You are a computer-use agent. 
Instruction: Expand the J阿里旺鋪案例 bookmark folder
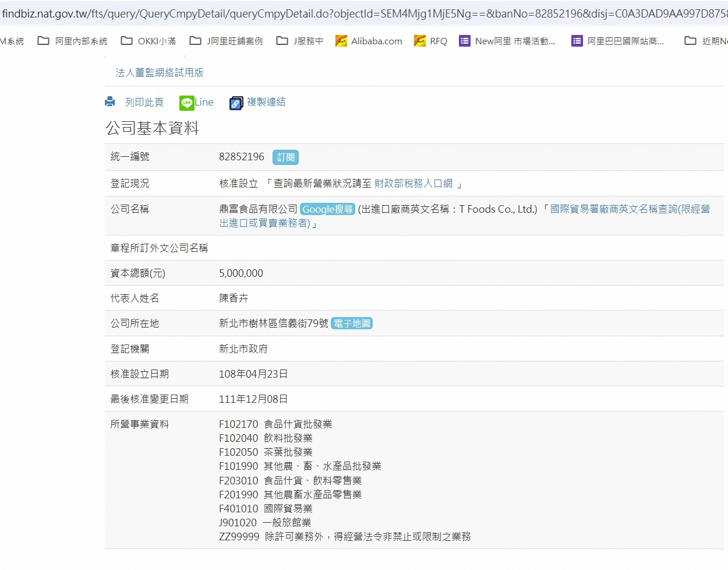point(227,41)
